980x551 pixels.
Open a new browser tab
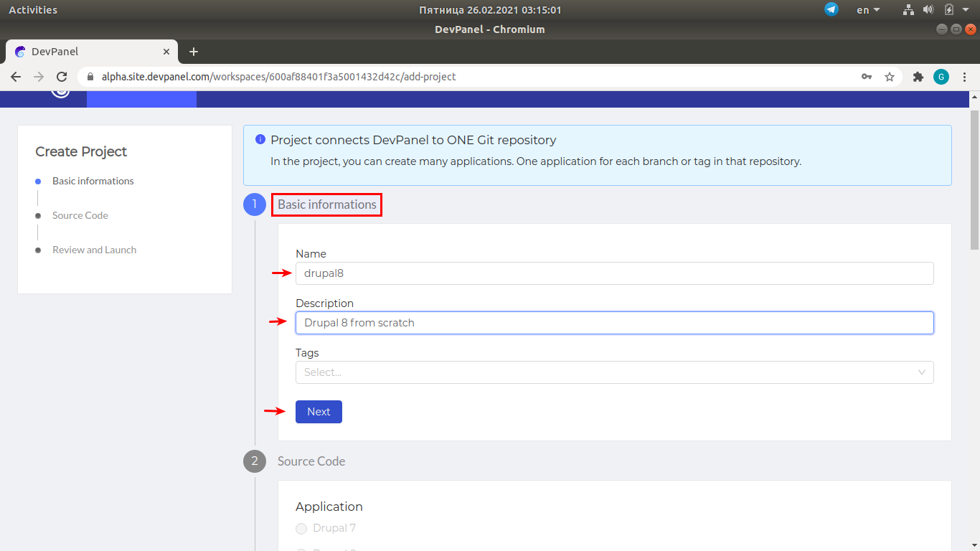(193, 52)
